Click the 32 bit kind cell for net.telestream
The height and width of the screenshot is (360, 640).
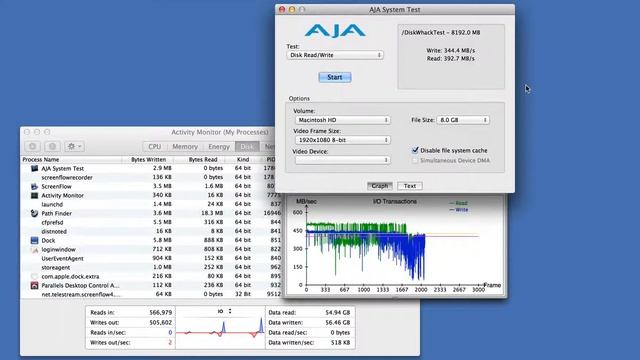pos(243,294)
